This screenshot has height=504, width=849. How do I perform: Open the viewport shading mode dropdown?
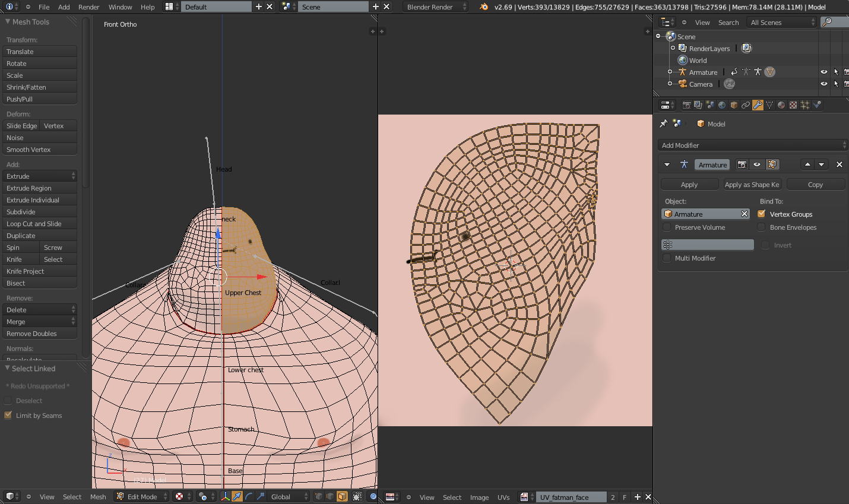point(182,496)
